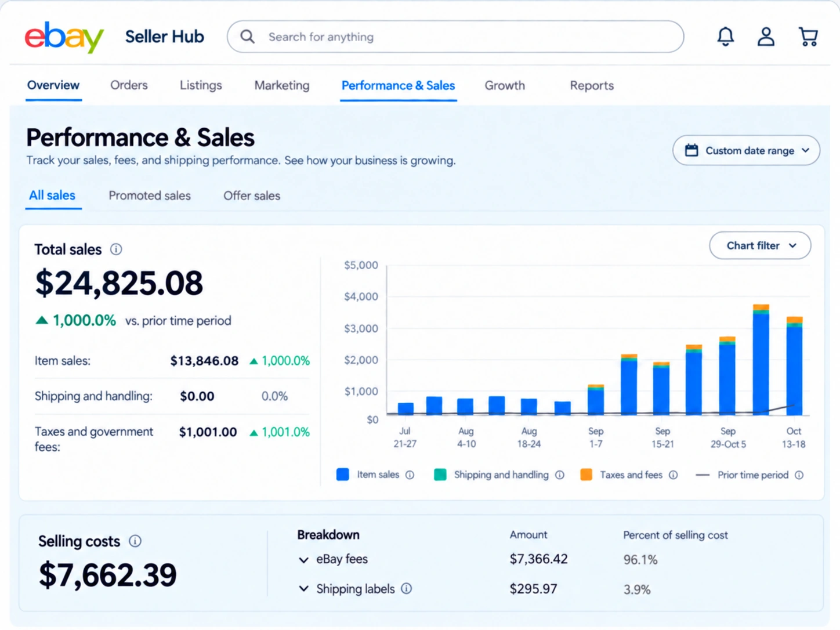Click the blue Item sales legend swatch
Viewport: 840px width, 630px height.
click(x=343, y=475)
